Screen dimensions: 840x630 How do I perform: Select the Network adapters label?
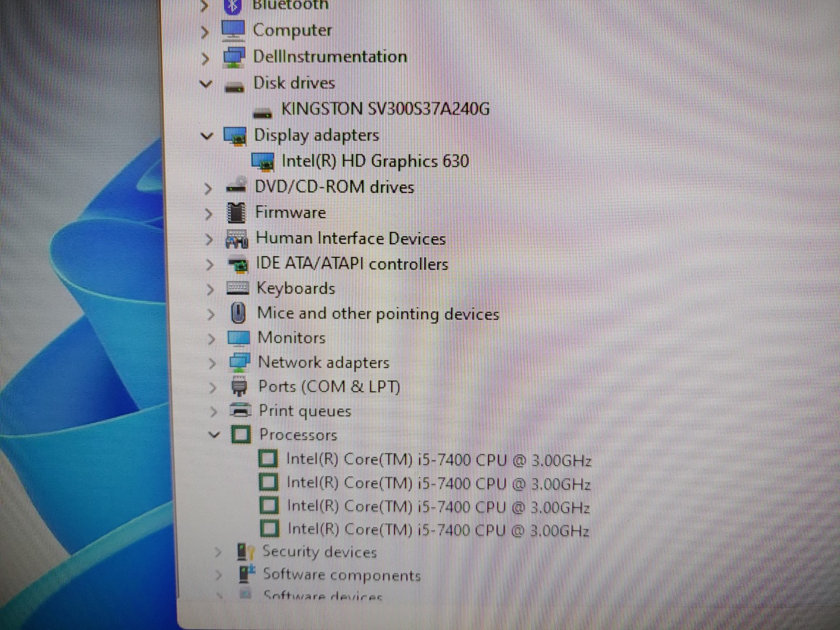tap(324, 362)
